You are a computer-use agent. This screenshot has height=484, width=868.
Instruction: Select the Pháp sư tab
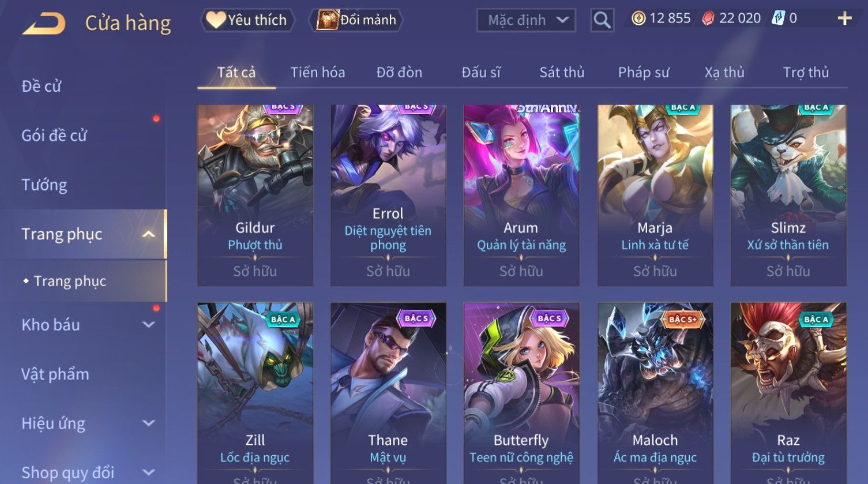(644, 72)
